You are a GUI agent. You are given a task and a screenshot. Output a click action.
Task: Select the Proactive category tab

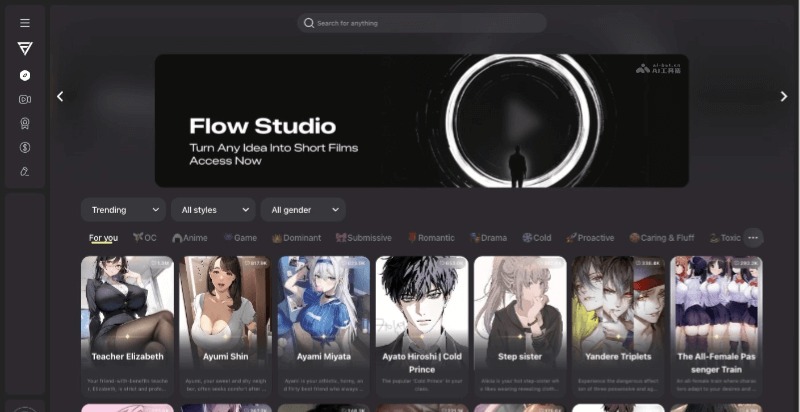tap(590, 238)
